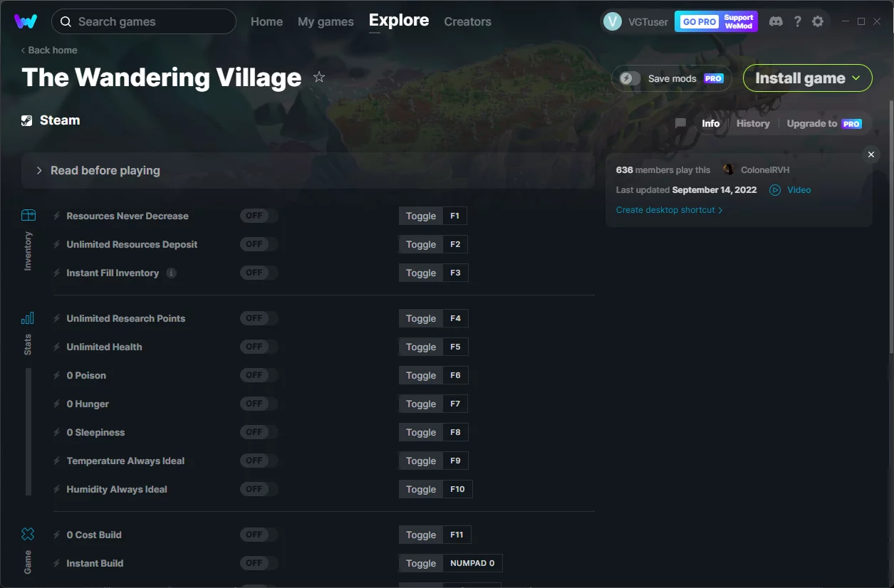Screen dimensions: 894x588
Task: Click the search magnifier icon
Action: pyautogui.click(x=66, y=21)
